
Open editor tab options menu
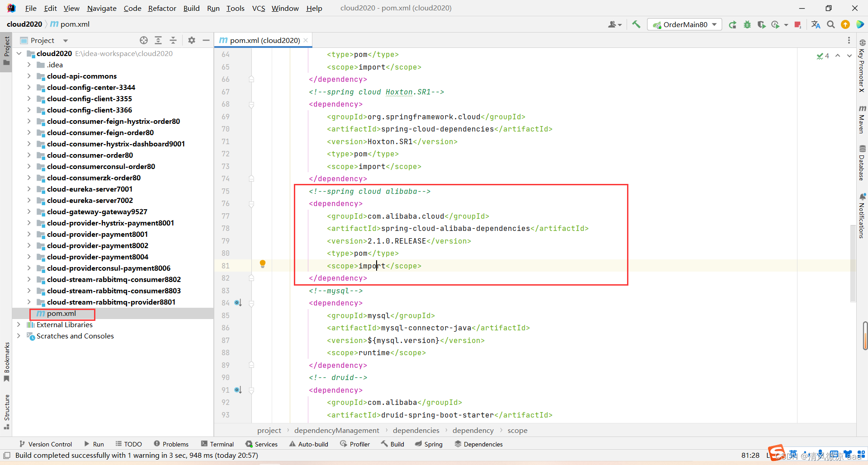849,40
